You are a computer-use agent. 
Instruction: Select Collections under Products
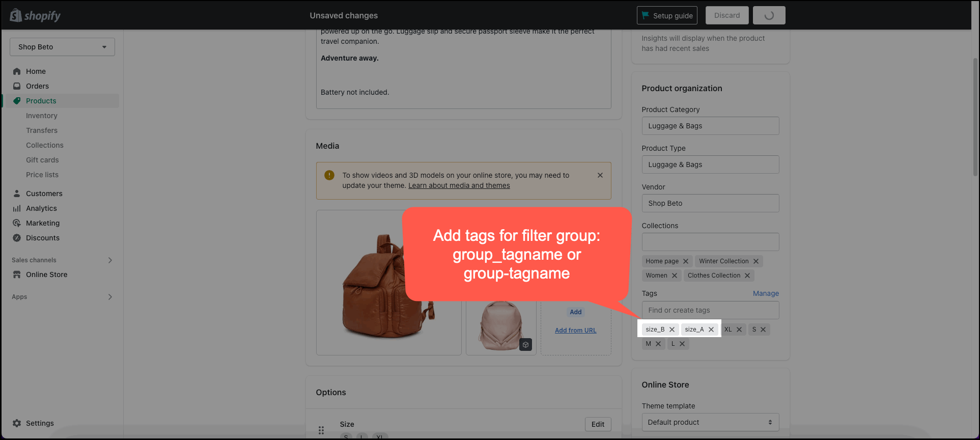pyautogui.click(x=45, y=145)
